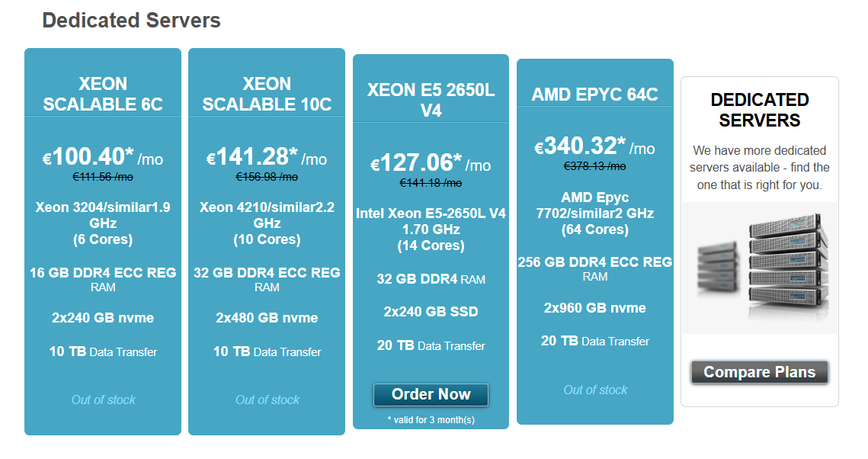Click the Dedicated Servers sidebar heading
Image resolution: width=868 pixels, height=459 pixels.
760,111
